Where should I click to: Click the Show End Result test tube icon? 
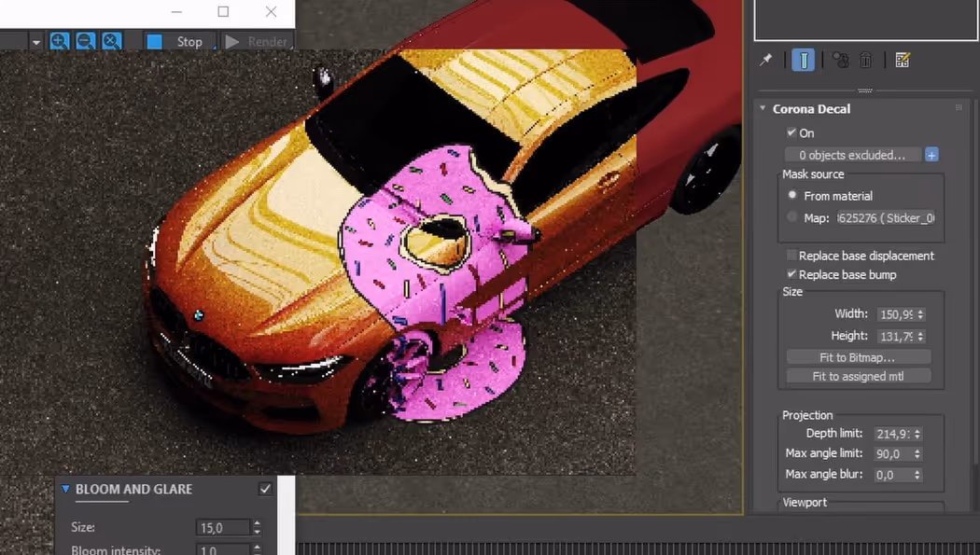point(804,59)
